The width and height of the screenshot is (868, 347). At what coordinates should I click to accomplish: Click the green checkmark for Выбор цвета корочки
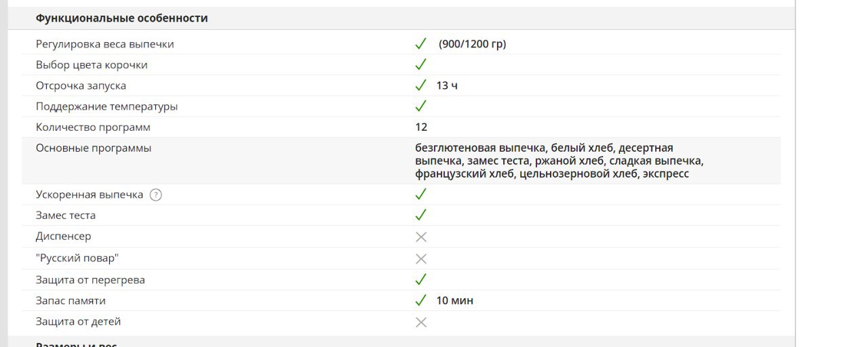pyautogui.click(x=420, y=64)
